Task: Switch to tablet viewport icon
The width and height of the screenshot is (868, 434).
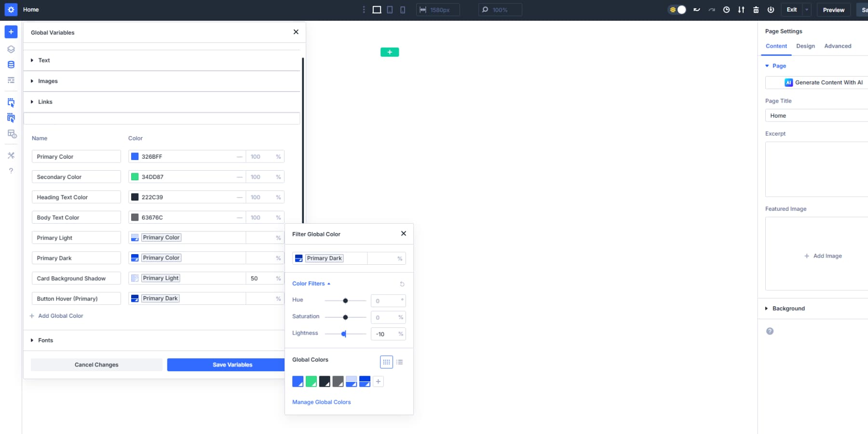Action: pos(389,10)
